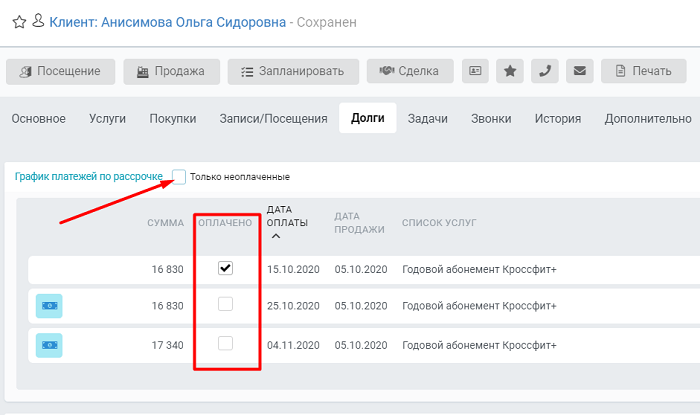Click service name in 15.10.2020 row
Image resolution: width=700 pixels, height=415 pixels.
point(479,270)
